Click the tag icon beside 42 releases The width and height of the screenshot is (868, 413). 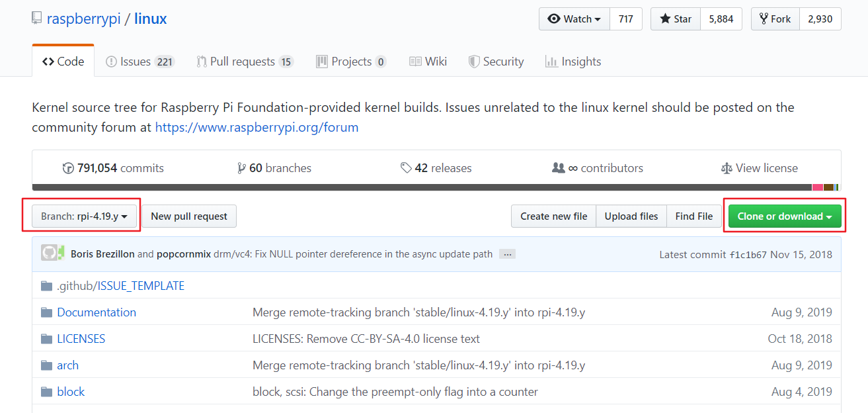point(406,168)
